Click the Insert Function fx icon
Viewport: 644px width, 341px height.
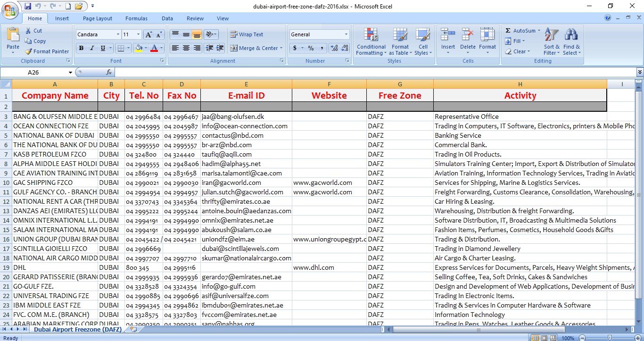[109, 72]
